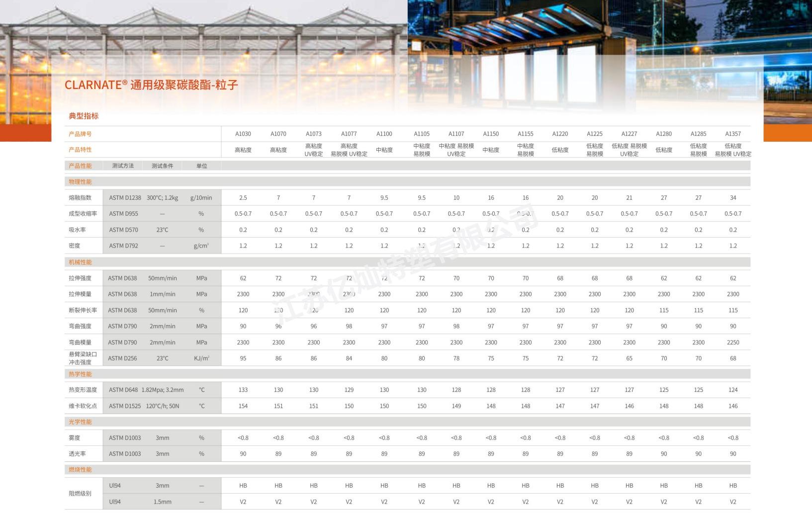Click the A1150 grade header
Image resolution: width=812 pixels, height=527 pixels.
point(491,134)
